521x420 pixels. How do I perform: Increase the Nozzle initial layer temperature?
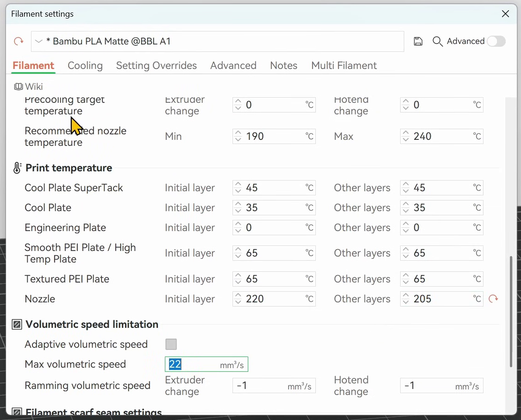(x=238, y=296)
